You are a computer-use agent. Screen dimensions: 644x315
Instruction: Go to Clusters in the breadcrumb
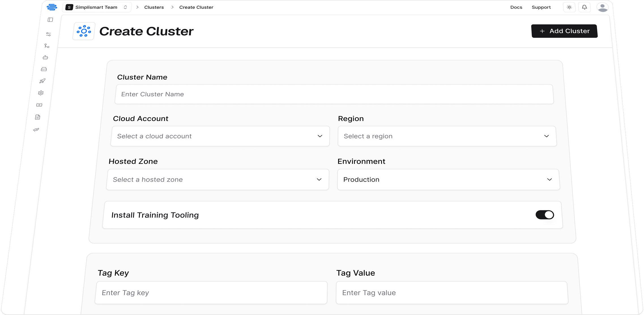point(154,7)
